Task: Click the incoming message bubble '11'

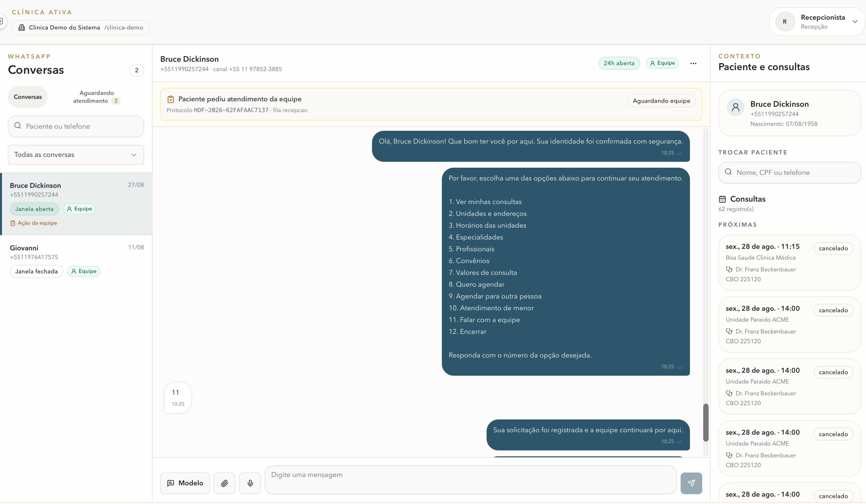Action: [x=178, y=398]
